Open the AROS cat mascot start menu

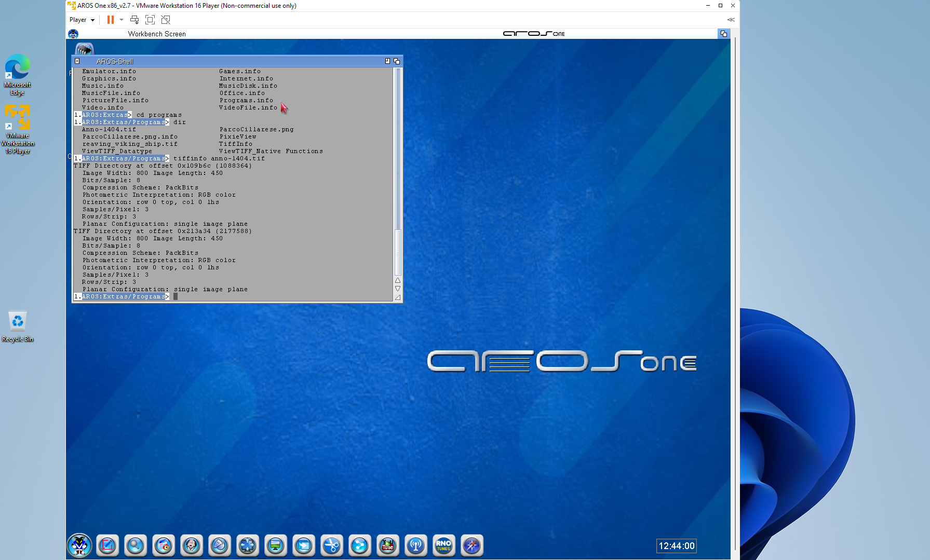(x=79, y=545)
